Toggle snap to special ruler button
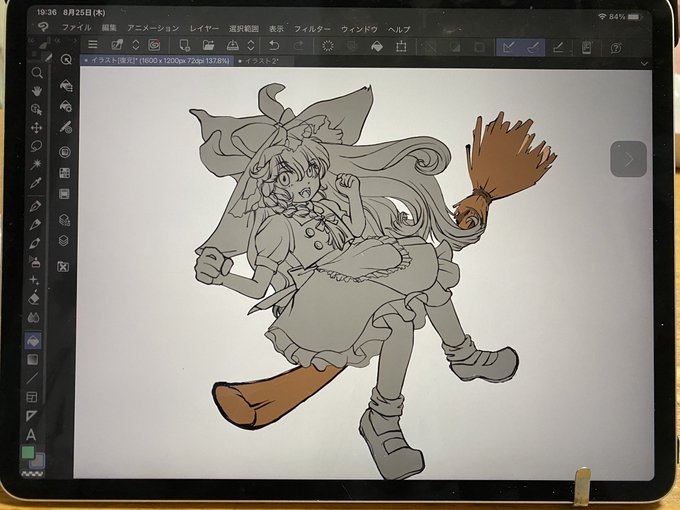Viewport: 680px width, 510px height. 533,47
